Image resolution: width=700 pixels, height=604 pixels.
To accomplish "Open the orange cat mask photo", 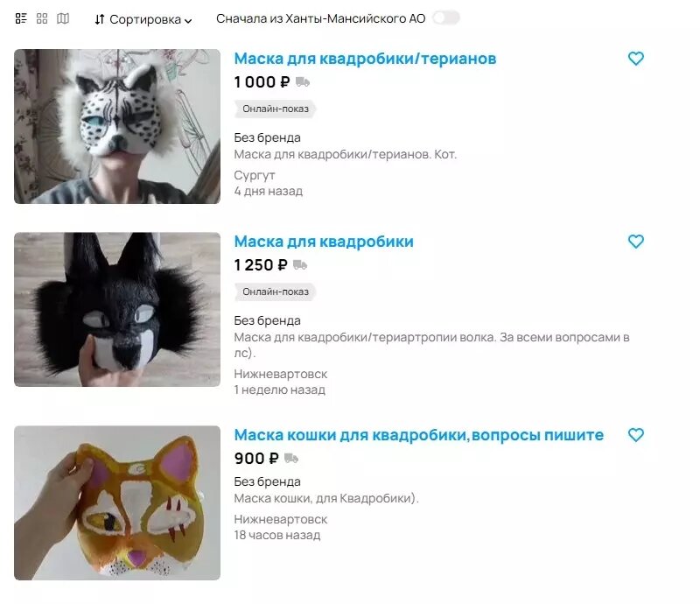I will (x=117, y=503).
